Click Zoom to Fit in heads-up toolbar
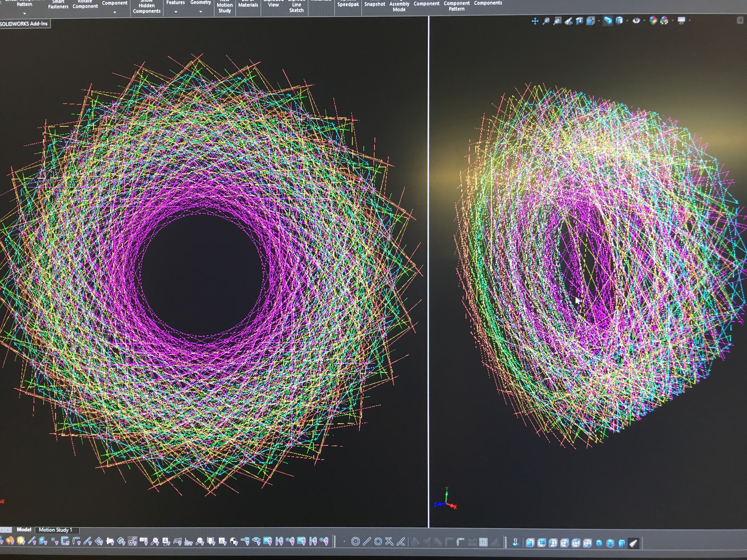This screenshot has height=560, width=747. point(546,21)
